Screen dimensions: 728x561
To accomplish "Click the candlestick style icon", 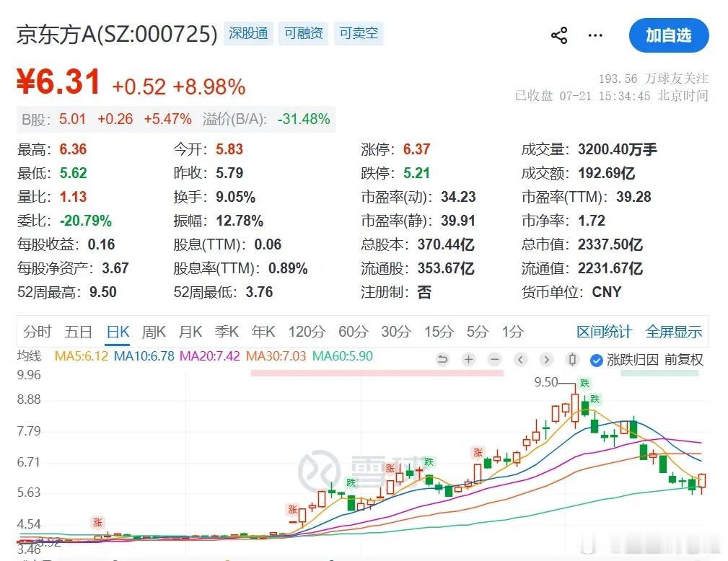I will [x=572, y=359].
